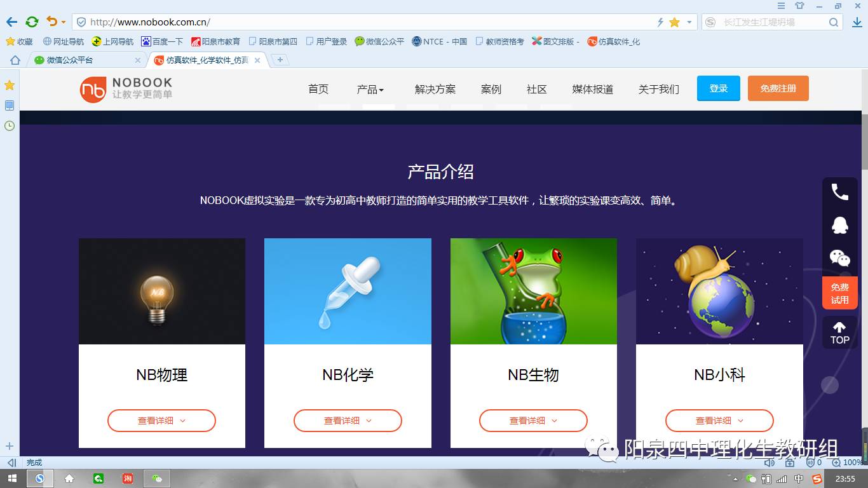The width and height of the screenshot is (868, 488).
Task: Click the sidebar plus add icon
Action: coord(10,446)
